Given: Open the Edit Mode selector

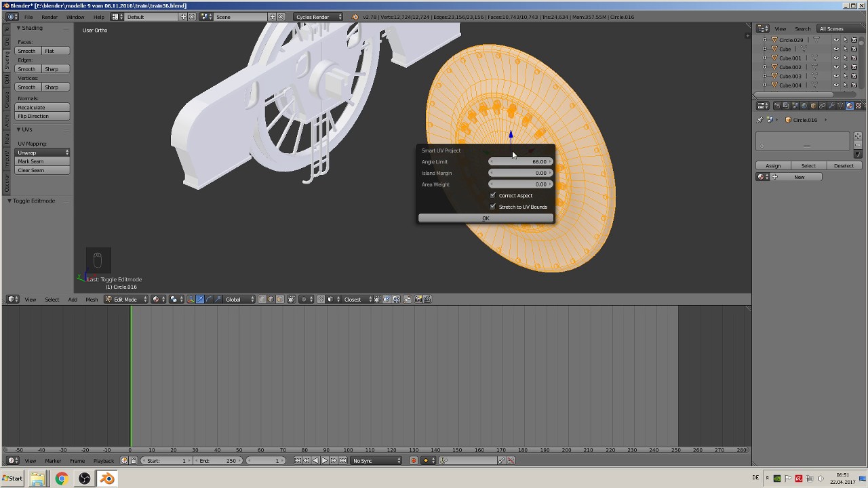Looking at the screenshot, I should coord(127,300).
